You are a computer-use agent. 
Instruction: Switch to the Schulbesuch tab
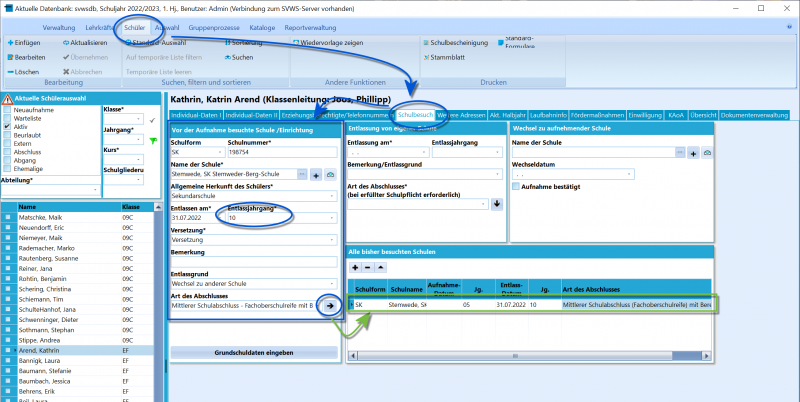pos(416,115)
